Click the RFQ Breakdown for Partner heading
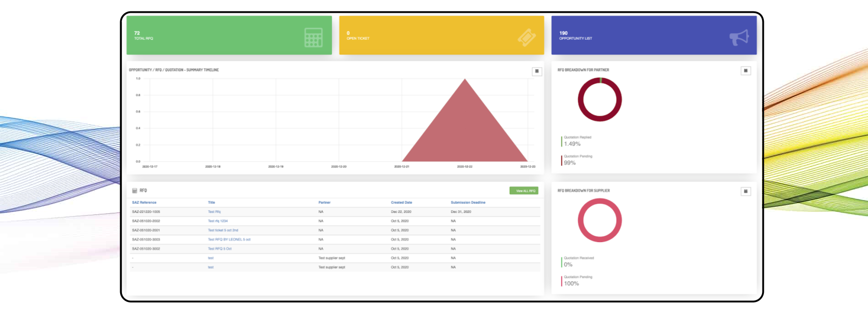The height and width of the screenshot is (315, 868). click(x=583, y=70)
